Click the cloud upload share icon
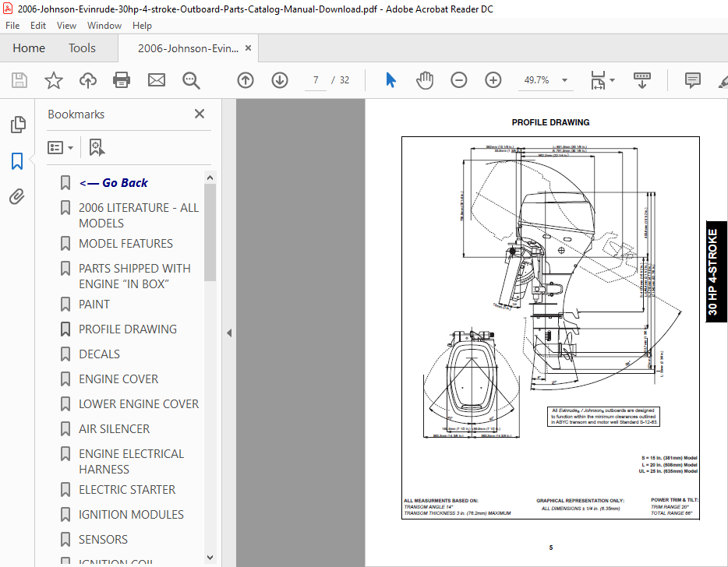Viewport: 728px width, 567px height. [88, 80]
